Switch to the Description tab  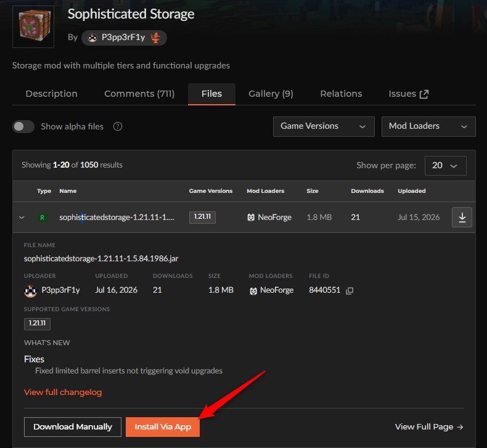click(52, 94)
